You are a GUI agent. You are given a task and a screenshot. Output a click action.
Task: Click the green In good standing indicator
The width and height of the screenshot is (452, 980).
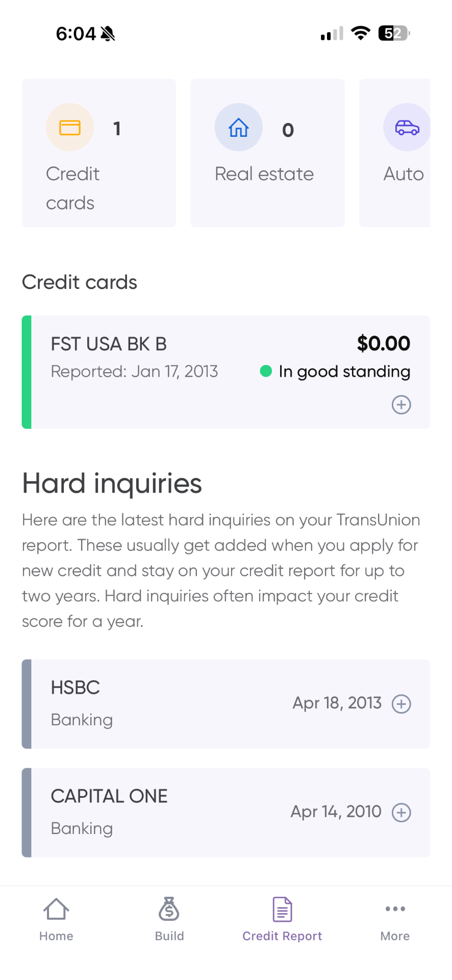(266, 371)
